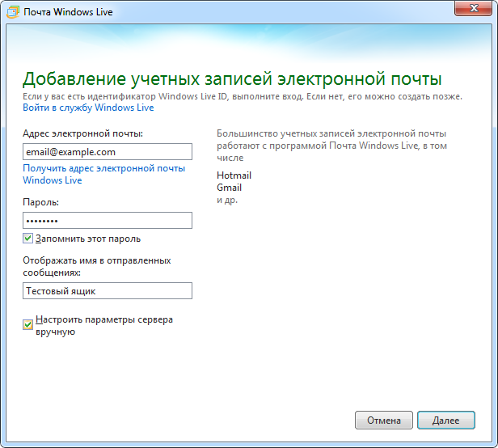Follow the Получить адрес электронной почты Windows Live link

(x=103, y=174)
